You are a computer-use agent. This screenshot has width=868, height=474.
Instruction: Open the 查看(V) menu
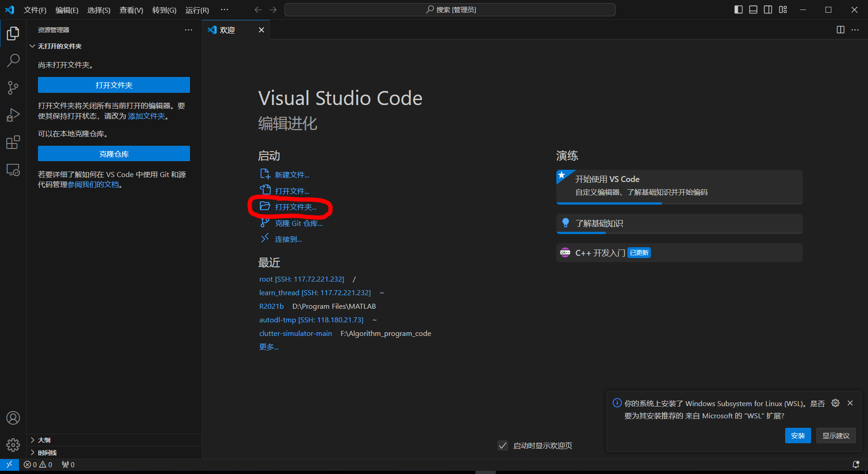pos(131,10)
